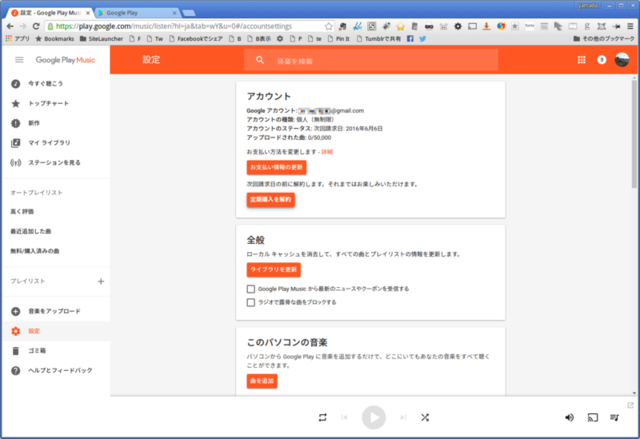The image size is (640, 439).
Task: Open the Chrome menu icon
Action: pyautogui.click(x=630, y=26)
